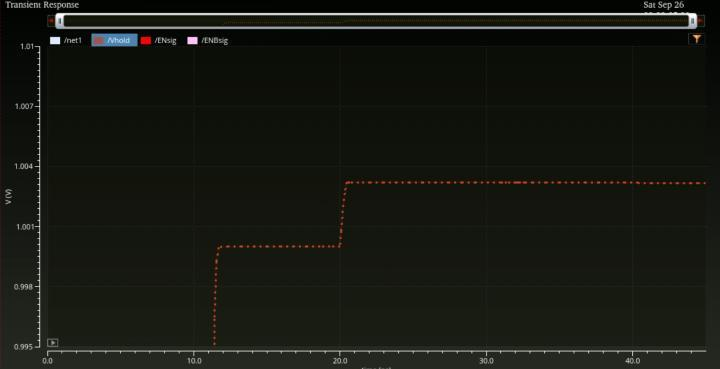Click the red /ENsig color swatch
The height and width of the screenshot is (369, 720).
pyautogui.click(x=146, y=40)
